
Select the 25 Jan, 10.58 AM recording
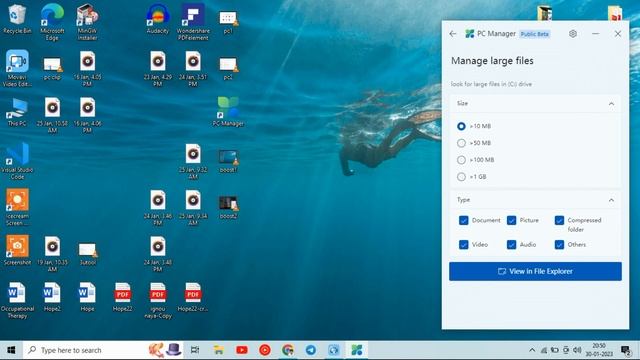click(52, 115)
